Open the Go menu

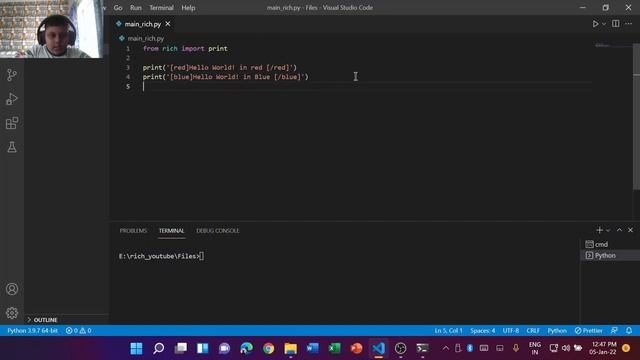[118, 8]
